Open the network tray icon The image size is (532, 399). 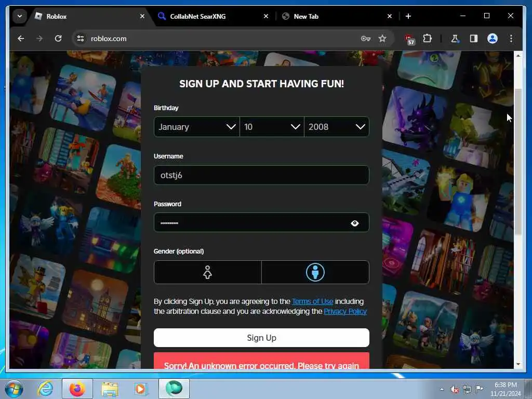click(x=467, y=390)
